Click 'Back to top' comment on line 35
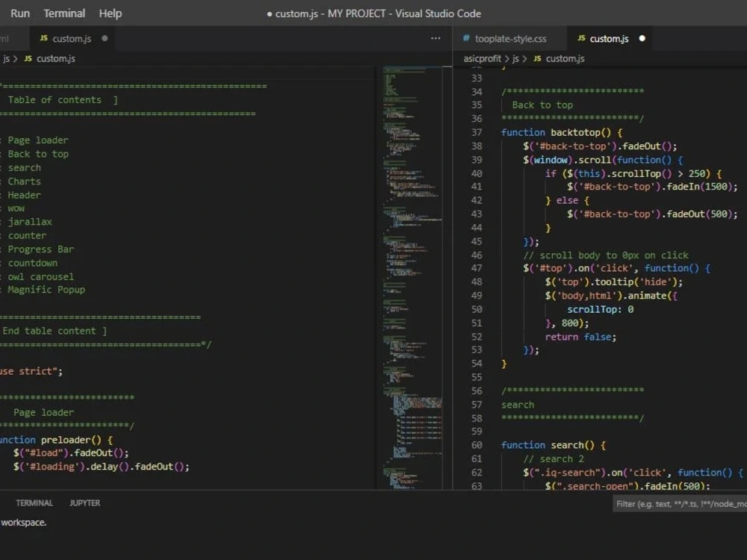Image resolution: width=747 pixels, height=560 pixels. [542, 105]
